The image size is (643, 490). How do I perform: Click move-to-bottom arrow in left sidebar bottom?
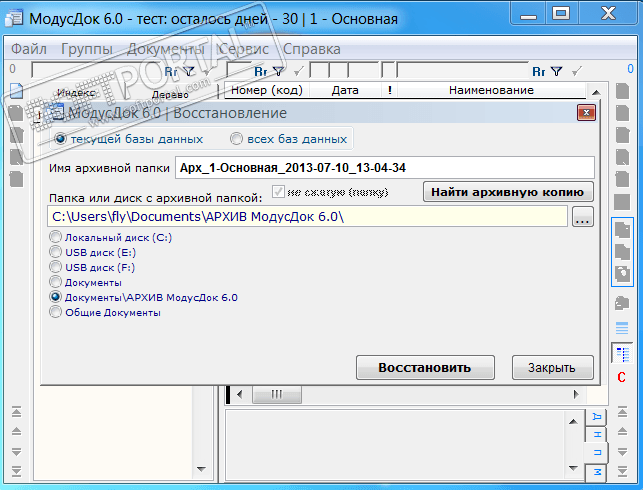16,471
